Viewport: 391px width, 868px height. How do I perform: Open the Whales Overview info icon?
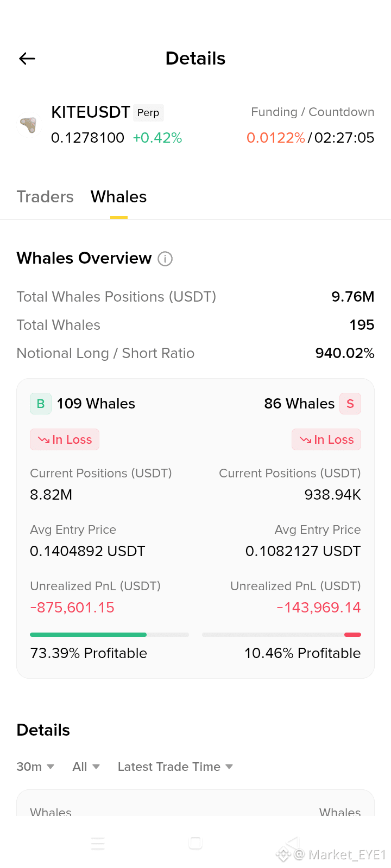[165, 259]
